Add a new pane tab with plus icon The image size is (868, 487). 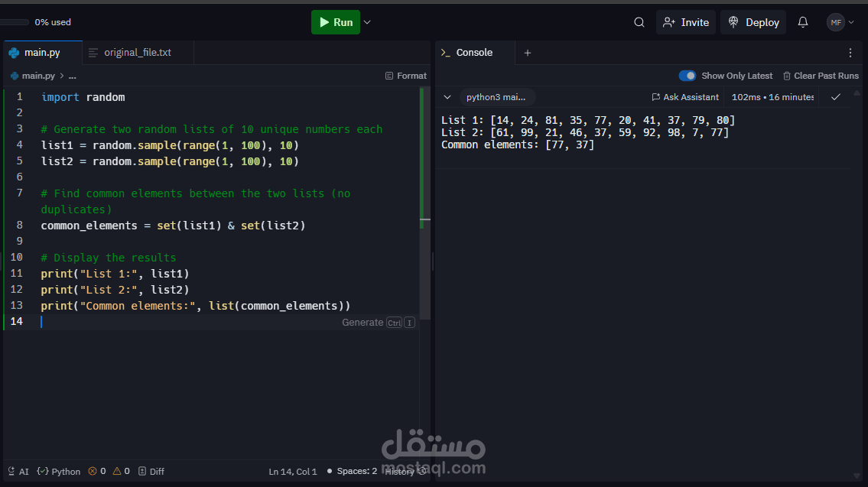(528, 53)
